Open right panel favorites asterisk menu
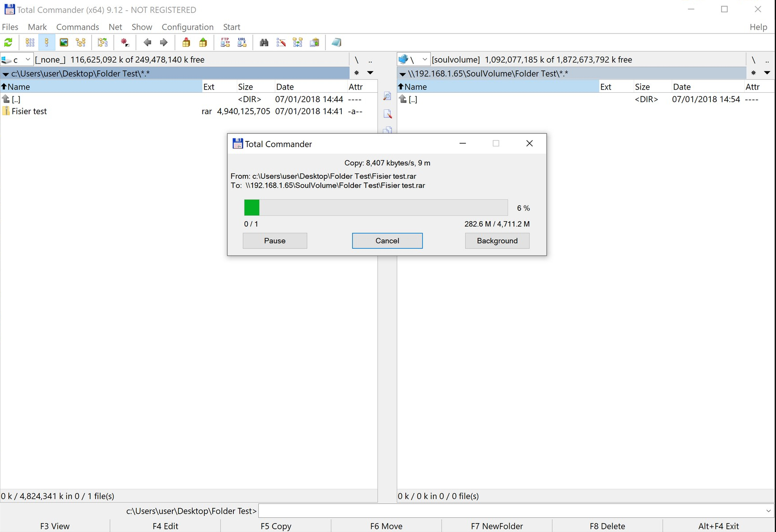This screenshot has height=532, width=776. click(x=753, y=73)
